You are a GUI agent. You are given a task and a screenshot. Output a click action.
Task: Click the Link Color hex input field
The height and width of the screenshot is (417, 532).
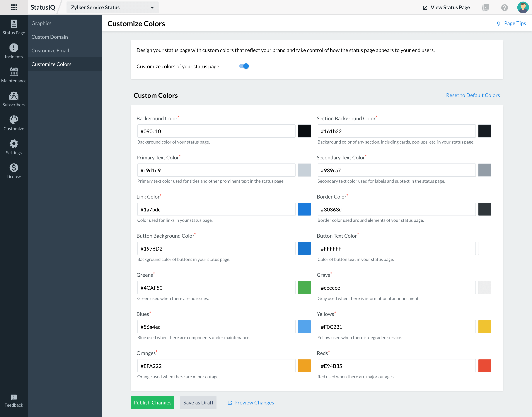click(x=216, y=209)
